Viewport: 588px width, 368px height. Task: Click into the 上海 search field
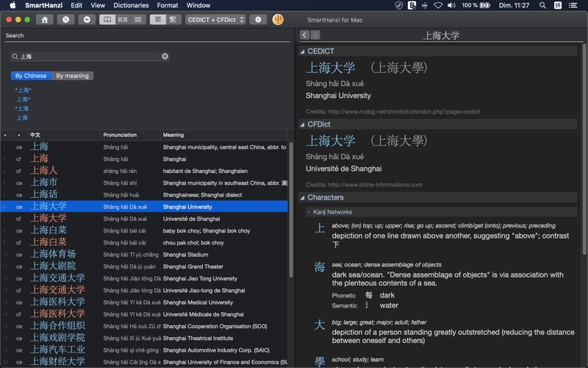(x=90, y=57)
